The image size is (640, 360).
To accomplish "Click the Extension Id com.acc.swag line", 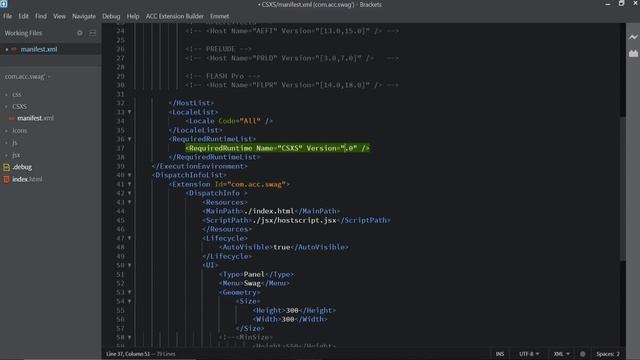I will coord(229,184).
